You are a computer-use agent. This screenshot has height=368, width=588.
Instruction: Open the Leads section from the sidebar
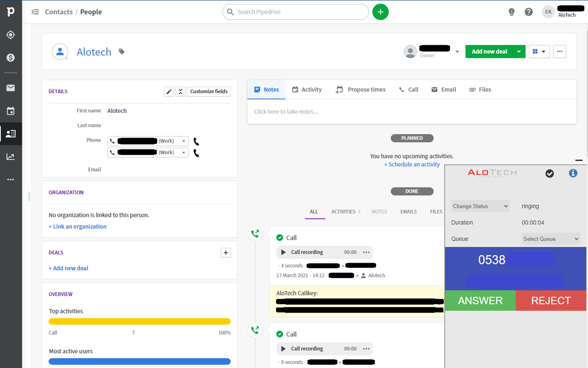[11, 34]
